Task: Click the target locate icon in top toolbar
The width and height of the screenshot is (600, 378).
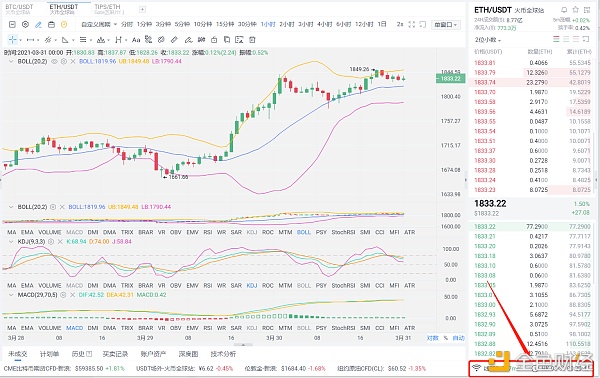Action: 25,24
